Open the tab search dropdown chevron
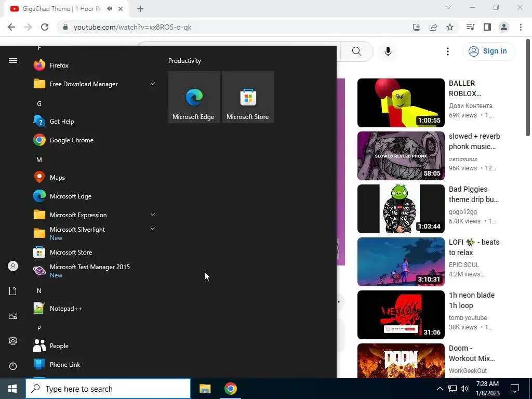Screen dimensions: 532x399 [448, 7]
